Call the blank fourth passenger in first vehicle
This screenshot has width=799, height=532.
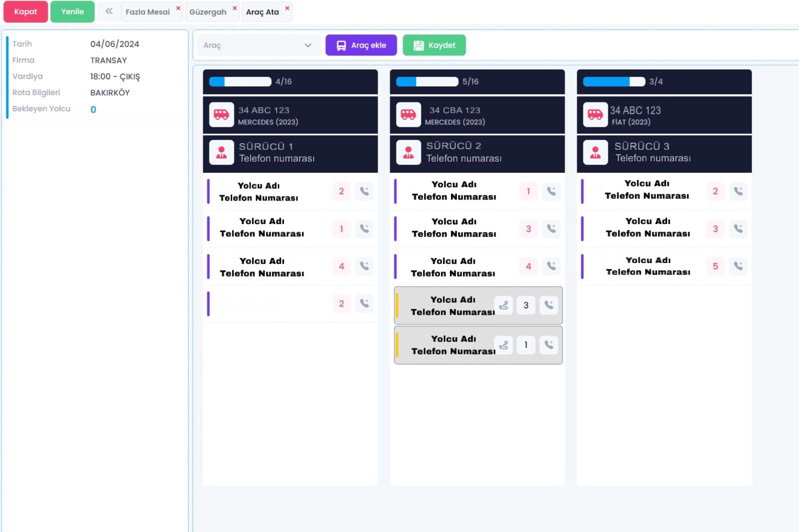(x=365, y=303)
